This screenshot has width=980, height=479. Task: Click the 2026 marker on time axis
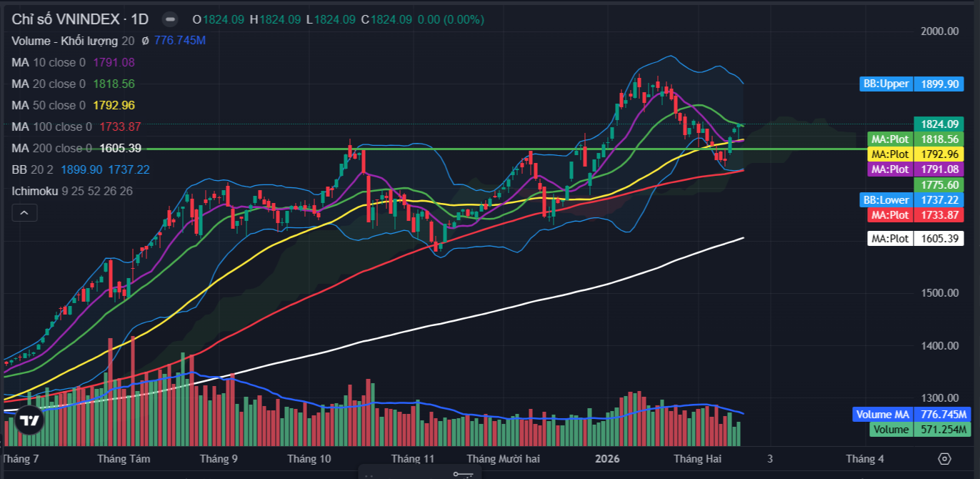(x=609, y=458)
